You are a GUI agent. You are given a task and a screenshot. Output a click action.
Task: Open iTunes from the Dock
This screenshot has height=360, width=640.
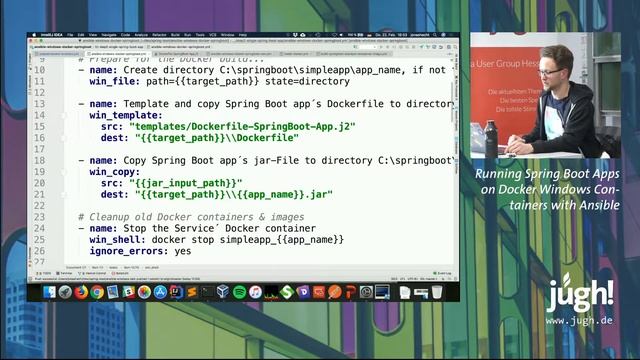click(x=256, y=292)
